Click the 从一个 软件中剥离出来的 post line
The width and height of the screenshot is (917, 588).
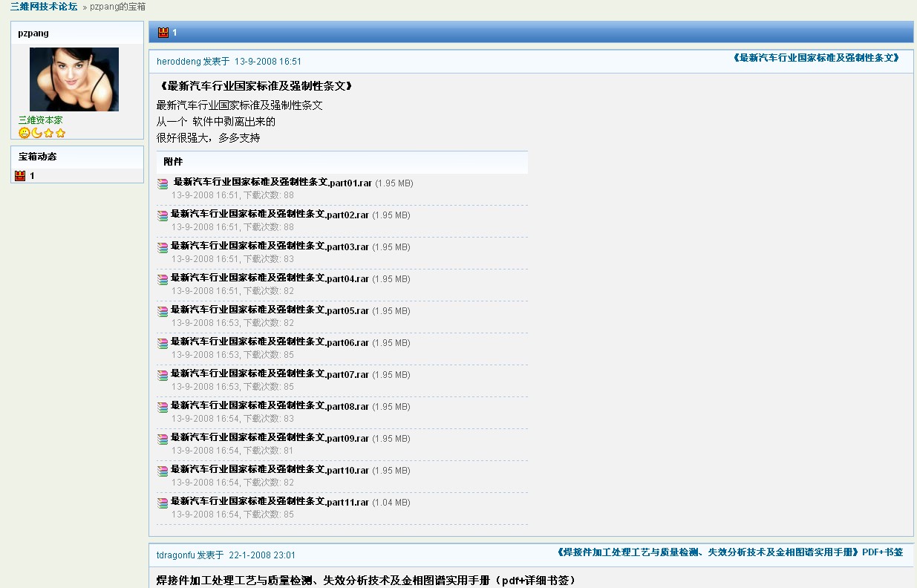(x=216, y=121)
